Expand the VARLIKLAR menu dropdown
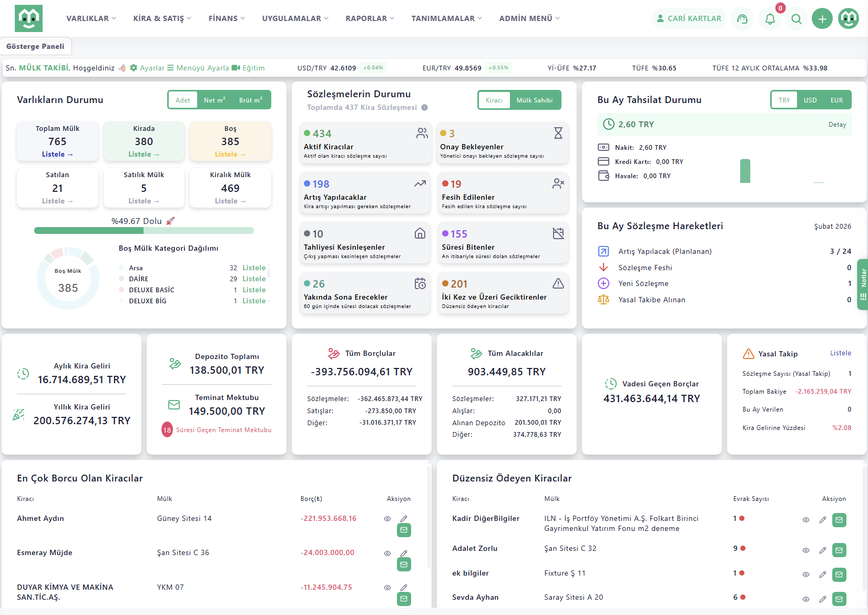This screenshot has height=615, width=868. 91,18
